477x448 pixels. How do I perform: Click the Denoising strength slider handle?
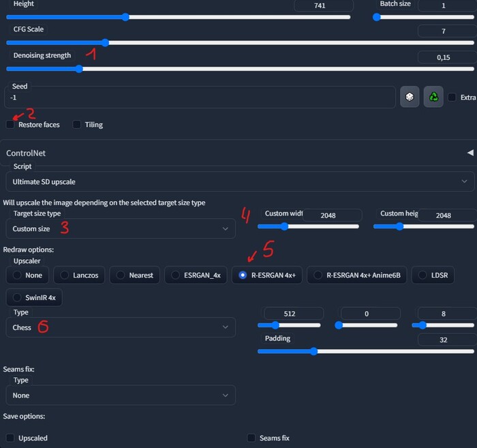pyautogui.click(x=79, y=69)
